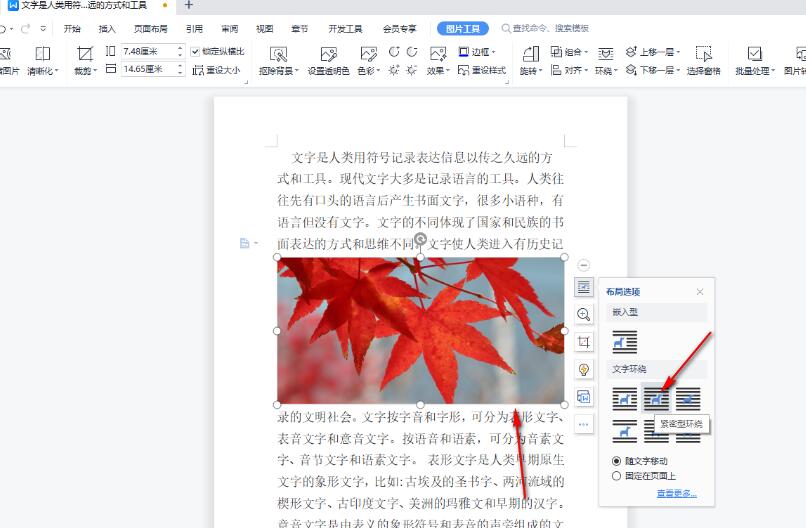Open the 页面布局 ribbon tab
Viewport: 806px width, 528px height.
coord(151,29)
